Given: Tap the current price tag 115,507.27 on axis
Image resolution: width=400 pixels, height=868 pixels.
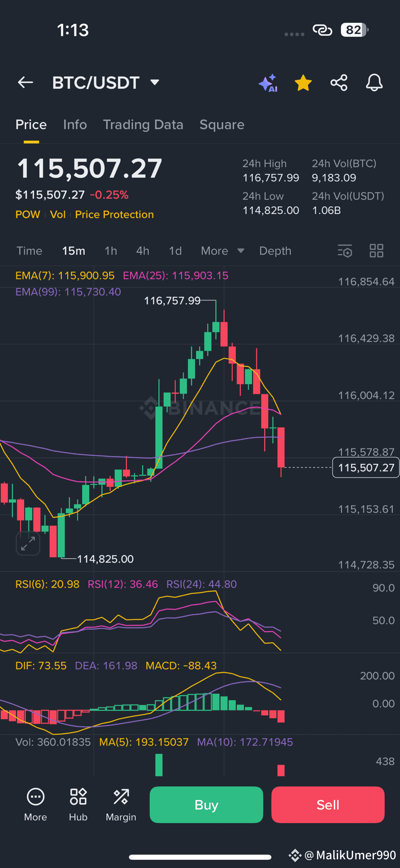Looking at the screenshot, I should [366, 467].
